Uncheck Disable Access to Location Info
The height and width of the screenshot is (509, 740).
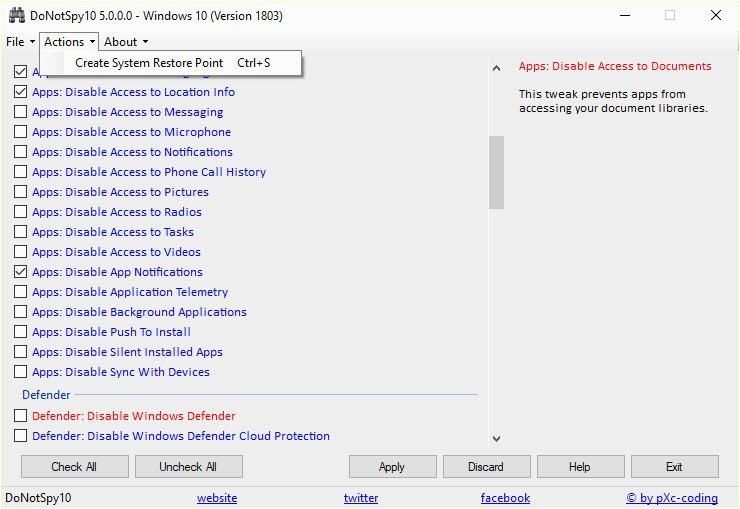(20, 92)
